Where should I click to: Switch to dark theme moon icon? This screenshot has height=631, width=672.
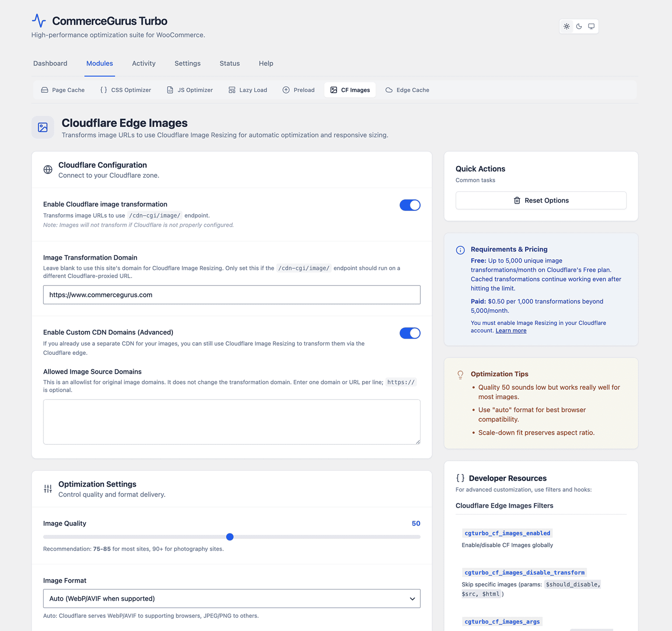[579, 26]
